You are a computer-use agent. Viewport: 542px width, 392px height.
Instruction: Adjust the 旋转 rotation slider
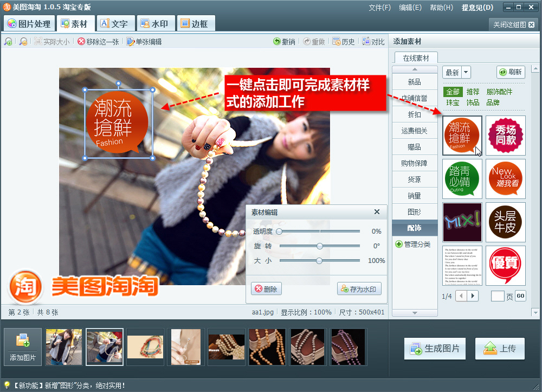[x=319, y=246]
